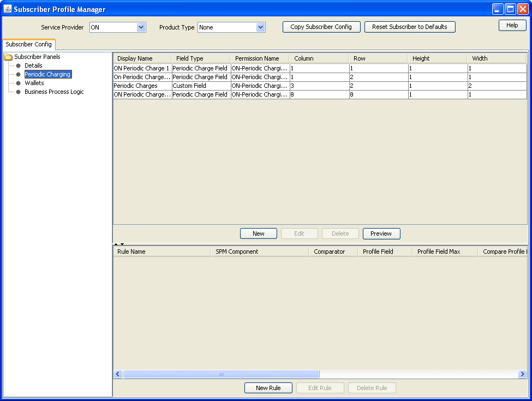Image resolution: width=532 pixels, height=401 pixels.
Task: Click the Permission Name column header
Action: click(260, 58)
